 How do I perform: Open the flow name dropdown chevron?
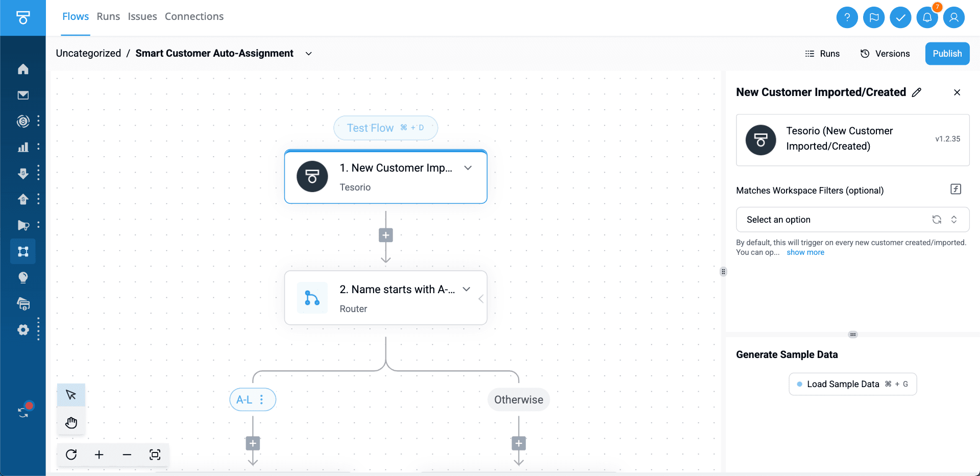(308, 54)
